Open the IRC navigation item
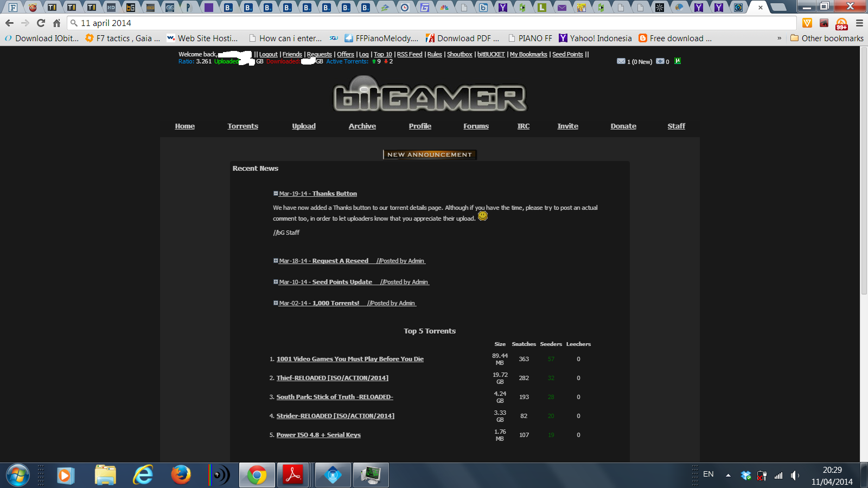868x488 pixels. click(x=524, y=126)
